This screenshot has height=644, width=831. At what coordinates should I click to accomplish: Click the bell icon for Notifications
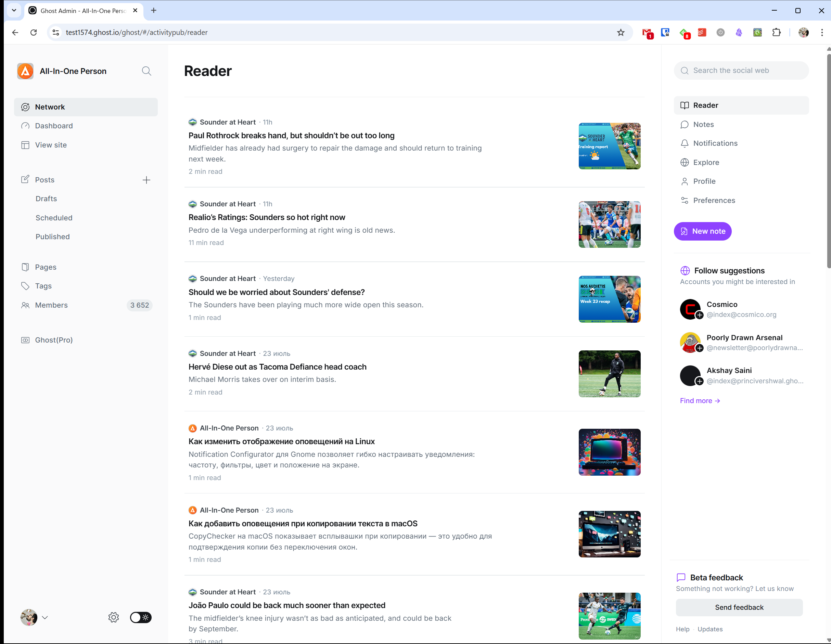685,143
